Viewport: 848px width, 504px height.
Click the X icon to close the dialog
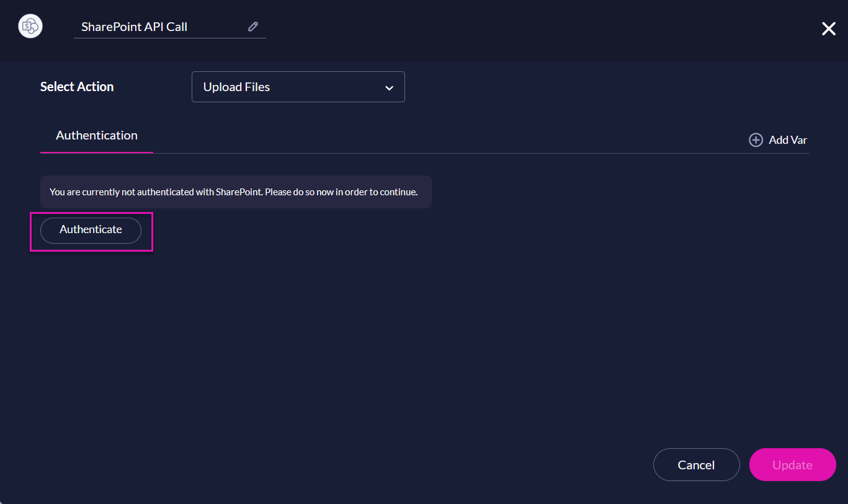(828, 29)
